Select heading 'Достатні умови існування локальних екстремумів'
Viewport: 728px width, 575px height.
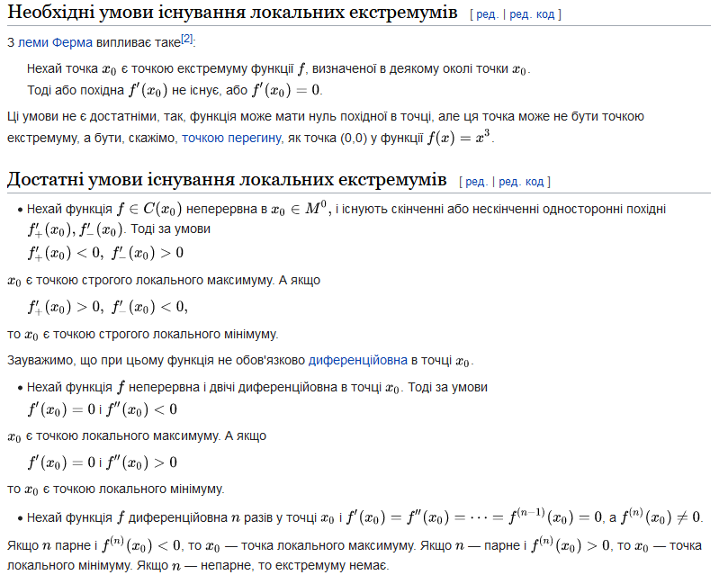pyautogui.click(x=227, y=180)
